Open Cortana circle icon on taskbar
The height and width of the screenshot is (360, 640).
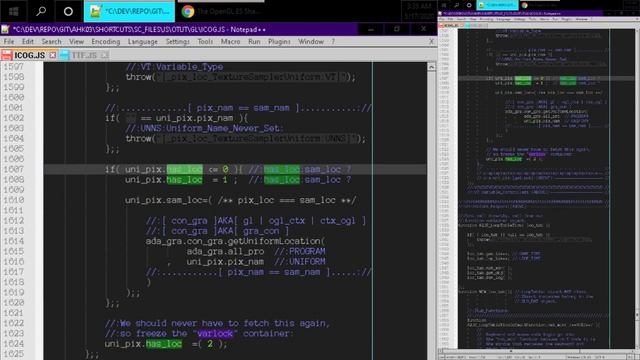point(68,11)
